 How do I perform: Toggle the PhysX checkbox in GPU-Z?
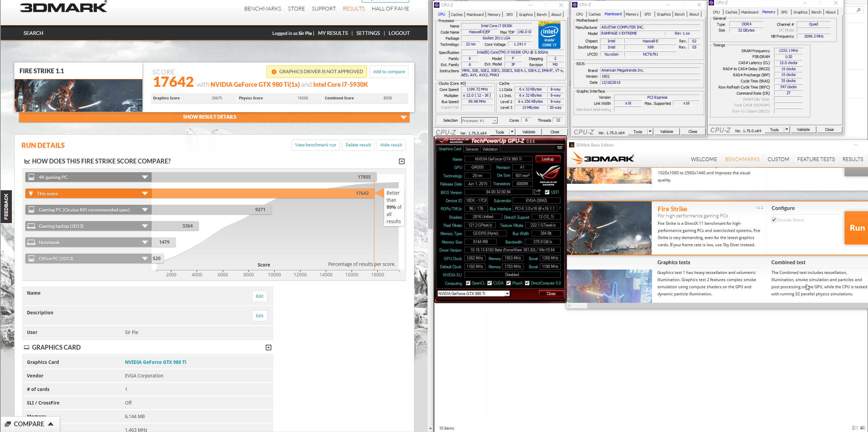tap(509, 283)
